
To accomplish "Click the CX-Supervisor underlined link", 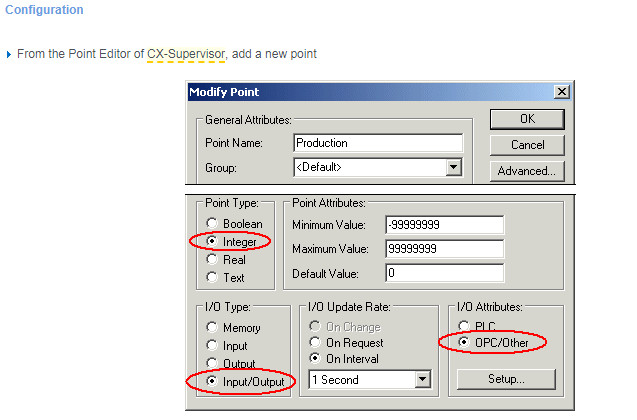I will click(x=186, y=54).
